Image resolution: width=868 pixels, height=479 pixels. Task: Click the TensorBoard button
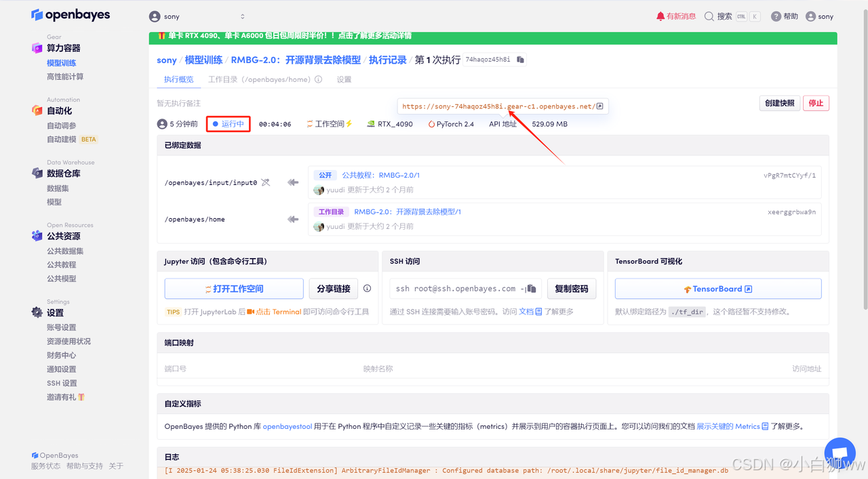point(718,289)
